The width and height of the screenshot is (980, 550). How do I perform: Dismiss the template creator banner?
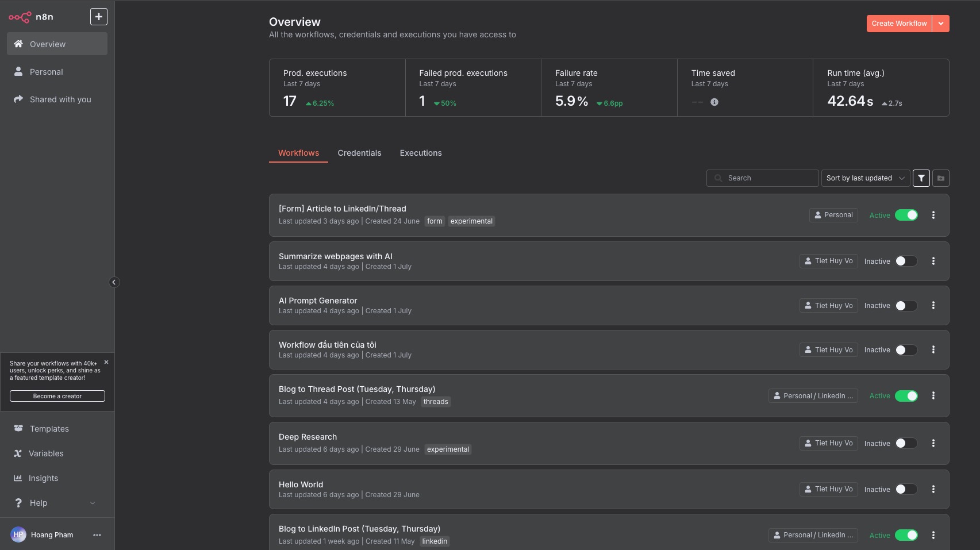click(106, 362)
